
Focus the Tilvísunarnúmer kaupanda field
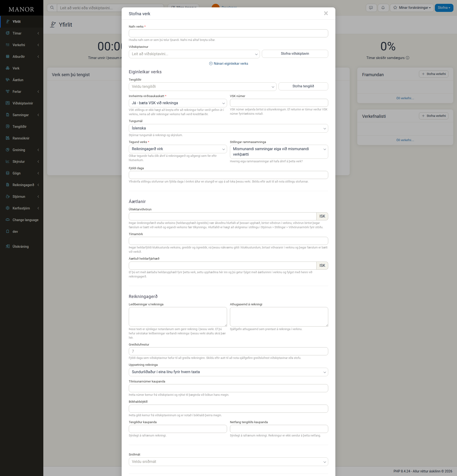click(228, 388)
